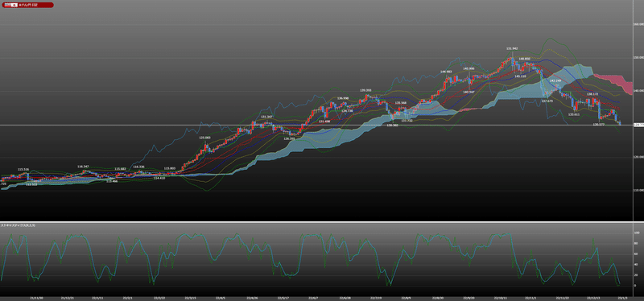
Task: Click the 21/11/30 date on the time axis
Action: (36, 299)
